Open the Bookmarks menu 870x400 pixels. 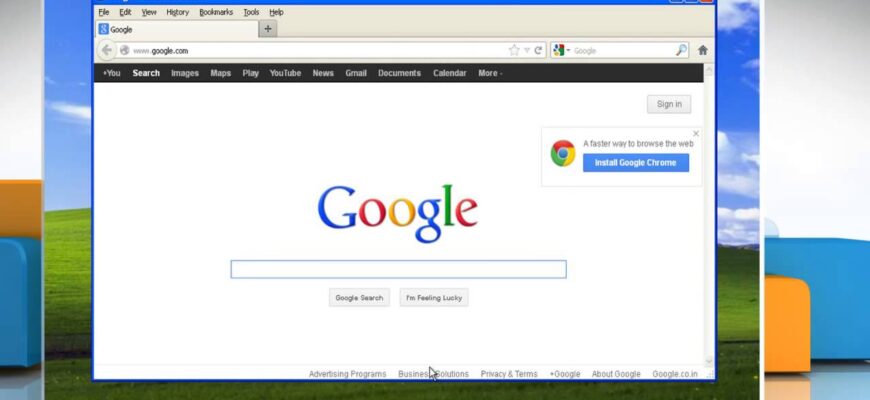pyautogui.click(x=215, y=12)
